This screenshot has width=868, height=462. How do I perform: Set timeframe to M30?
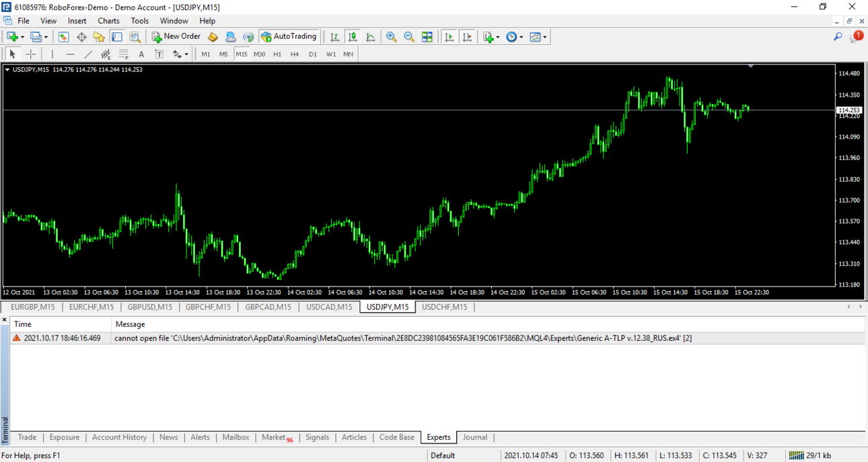pos(259,54)
